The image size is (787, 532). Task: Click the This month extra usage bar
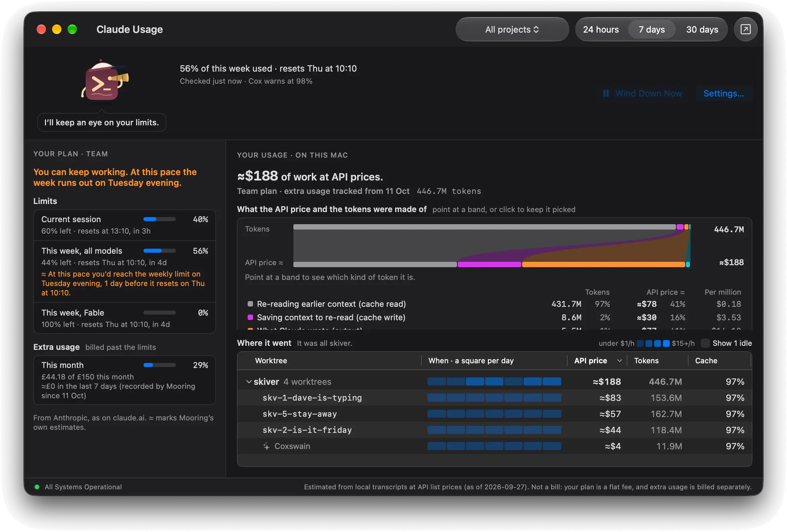pos(159,365)
